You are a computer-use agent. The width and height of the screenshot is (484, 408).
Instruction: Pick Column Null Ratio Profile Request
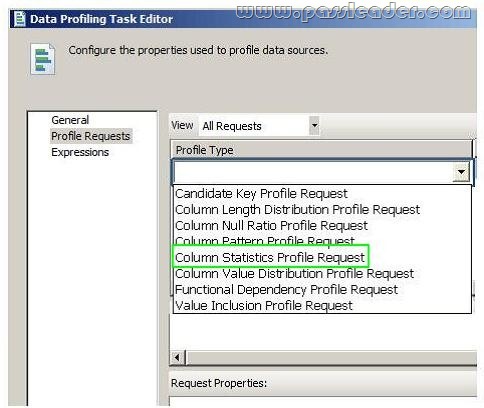click(x=271, y=226)
